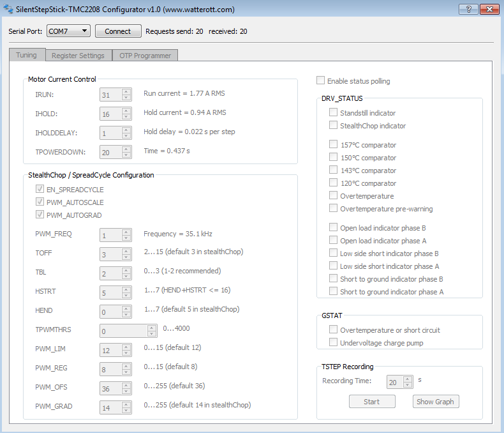
Task: Toggle the Standstill indicator checkbox
Action: tap(333, 112)
